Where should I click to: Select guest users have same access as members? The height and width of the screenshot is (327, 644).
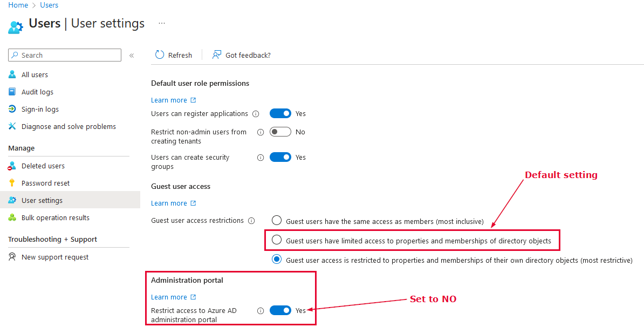[x=277, y=220]
